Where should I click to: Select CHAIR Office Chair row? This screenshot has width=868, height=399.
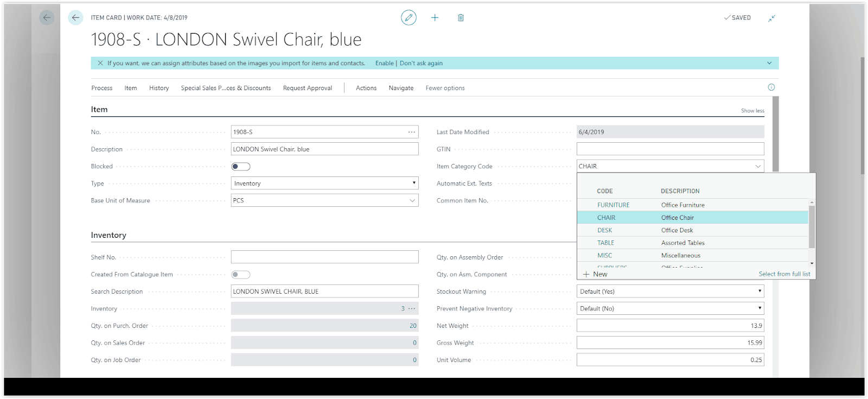coord(693,218)
